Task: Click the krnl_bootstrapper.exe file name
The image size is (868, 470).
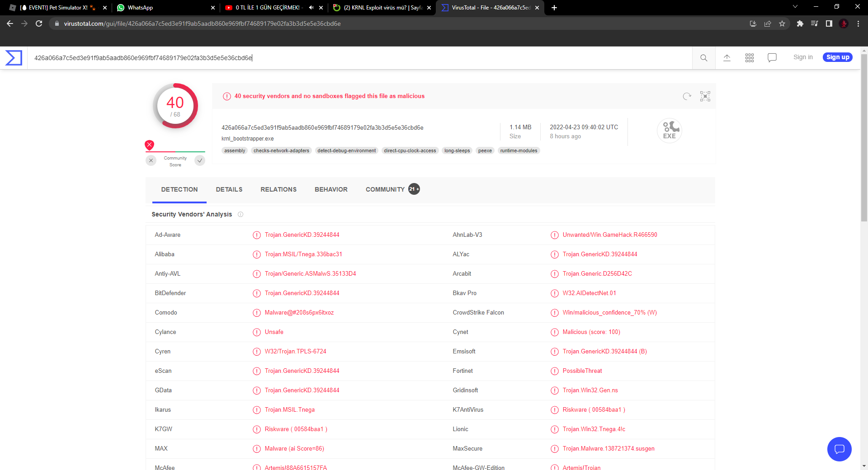Action: point(247,139)
